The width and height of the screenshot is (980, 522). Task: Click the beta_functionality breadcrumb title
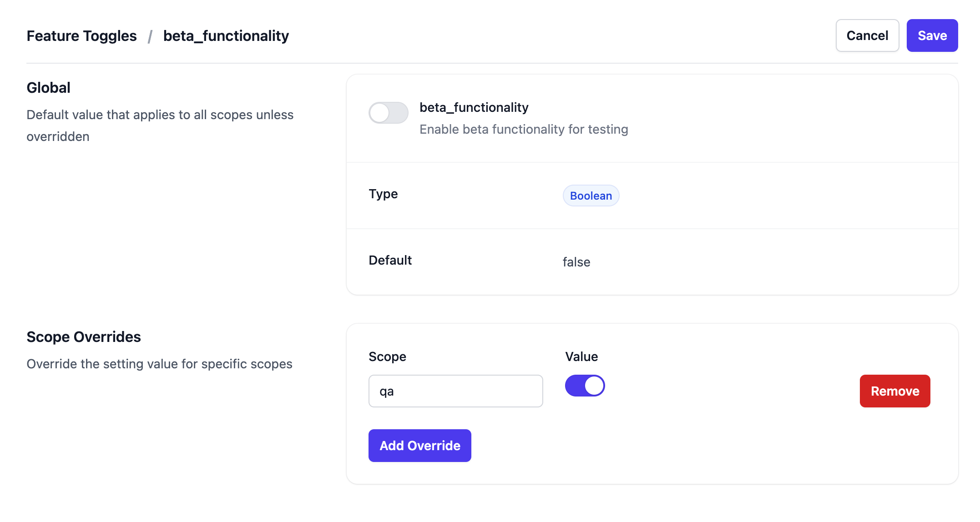tap(226, 36)
